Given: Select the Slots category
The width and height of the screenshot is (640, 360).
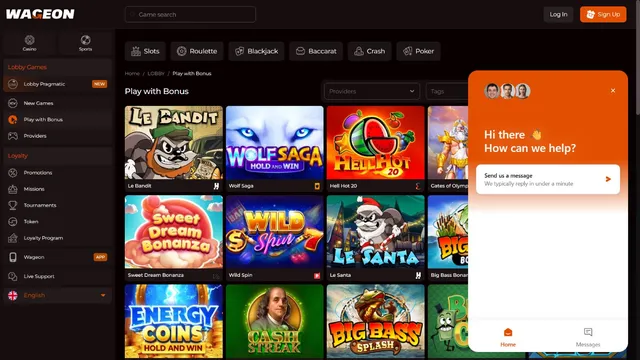Looking at the screenshot, I should tap(145, 51).
